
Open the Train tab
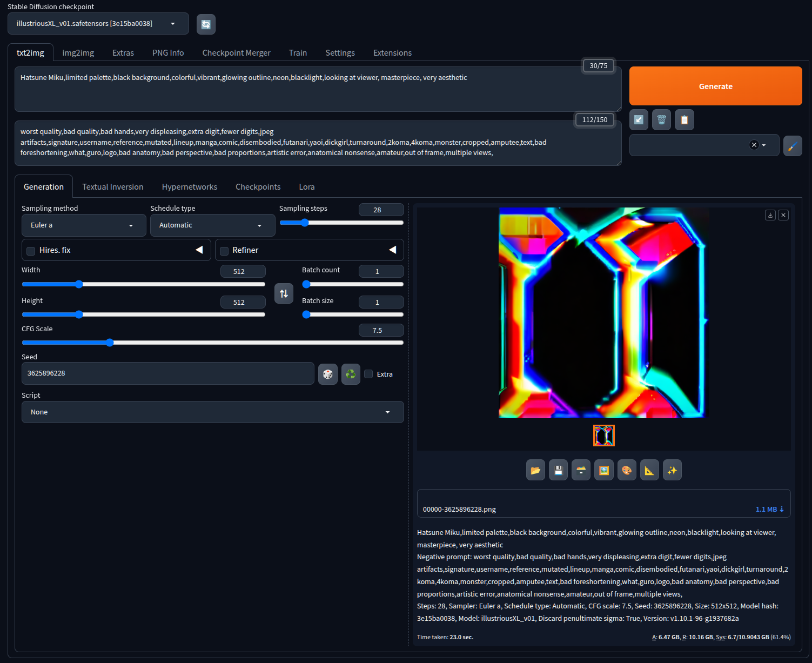298,53
